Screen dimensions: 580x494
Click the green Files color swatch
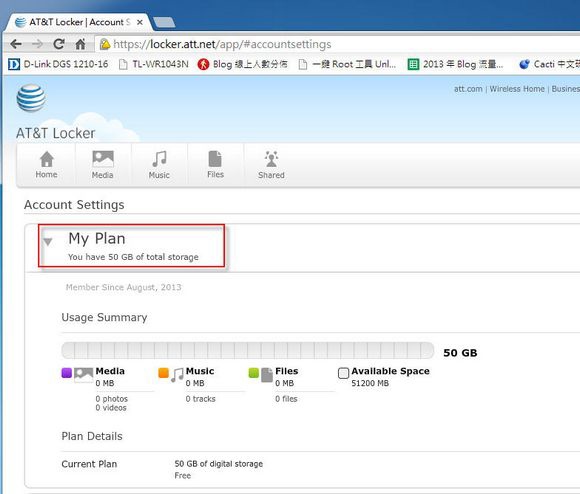coord(254,373)
